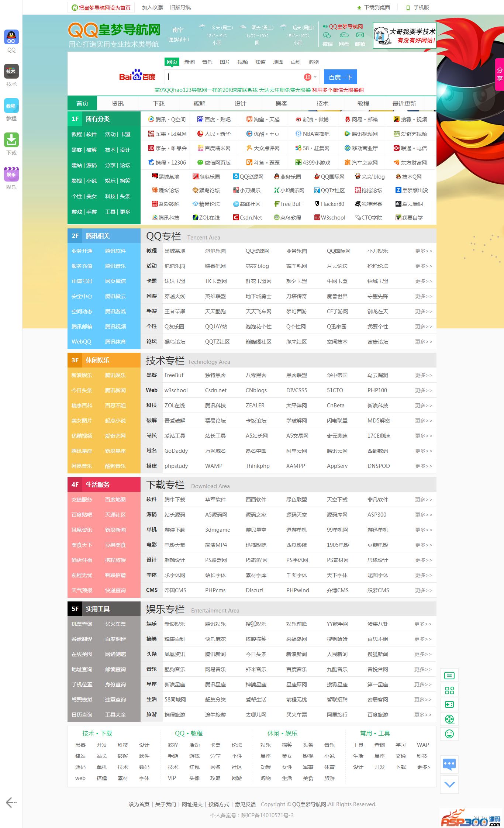Click the back arrow in left sidebar

(x=11, y=802)
